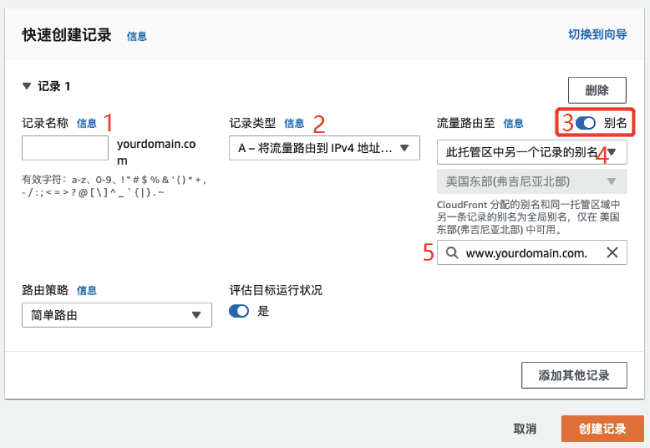This screenshot has height=448, width=650.
Task: Click the orange 创建记录 button
Action: click(595, 428)
